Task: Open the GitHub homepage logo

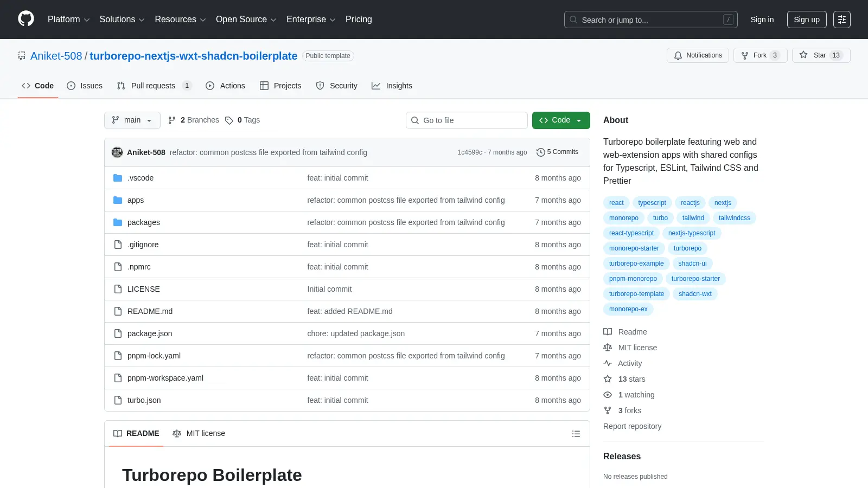Action: pyautogui.click(x=26, y=19)
